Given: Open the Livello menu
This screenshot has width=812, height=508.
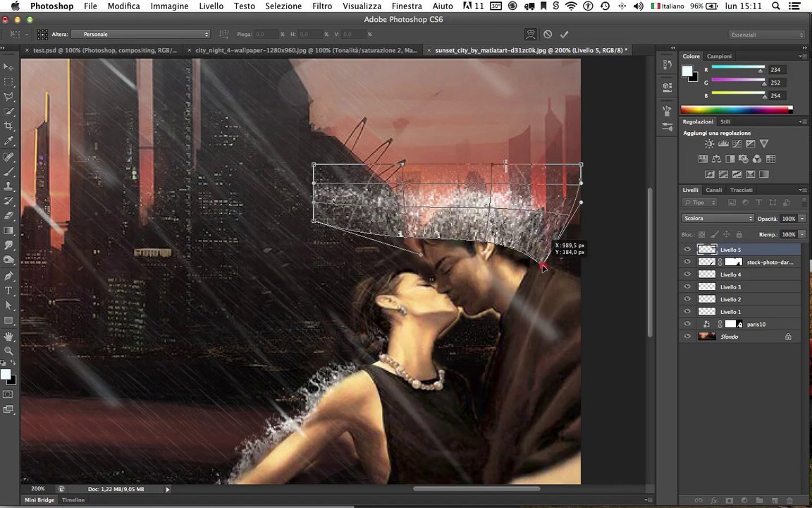Looking at the screenshot, I should tap(211, 6).
